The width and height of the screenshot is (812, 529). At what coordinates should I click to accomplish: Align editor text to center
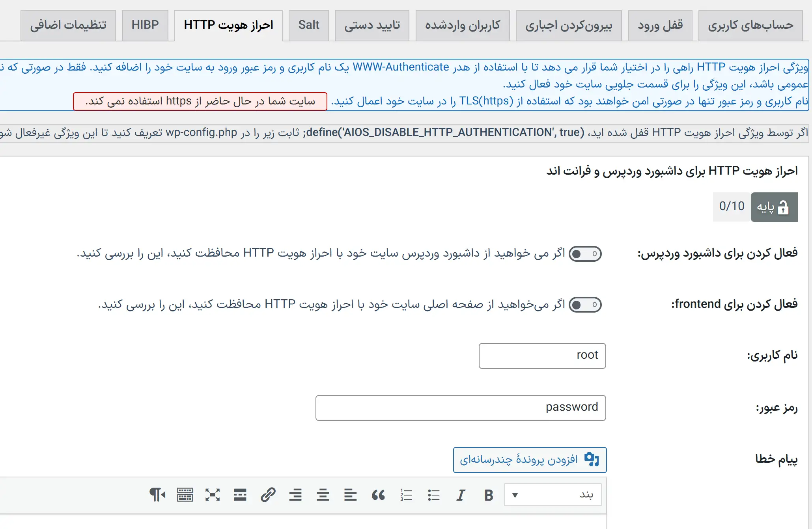323,495
